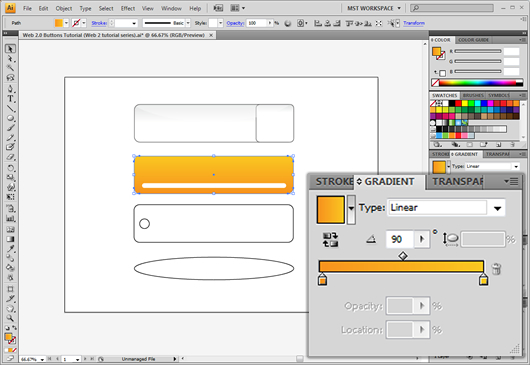
Task: Click the Opacity 100 input field
Action: [x=257, y=23]
